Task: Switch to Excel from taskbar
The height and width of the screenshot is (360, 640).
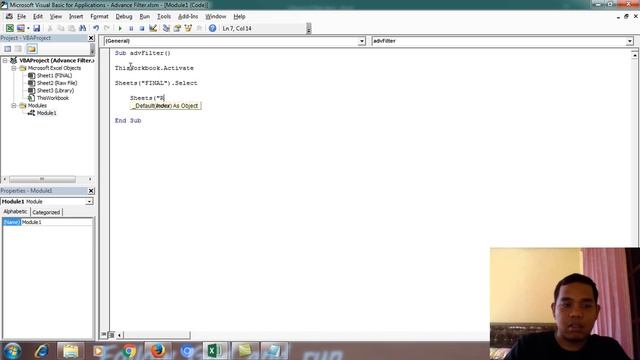Action: (x=215, y=351)
